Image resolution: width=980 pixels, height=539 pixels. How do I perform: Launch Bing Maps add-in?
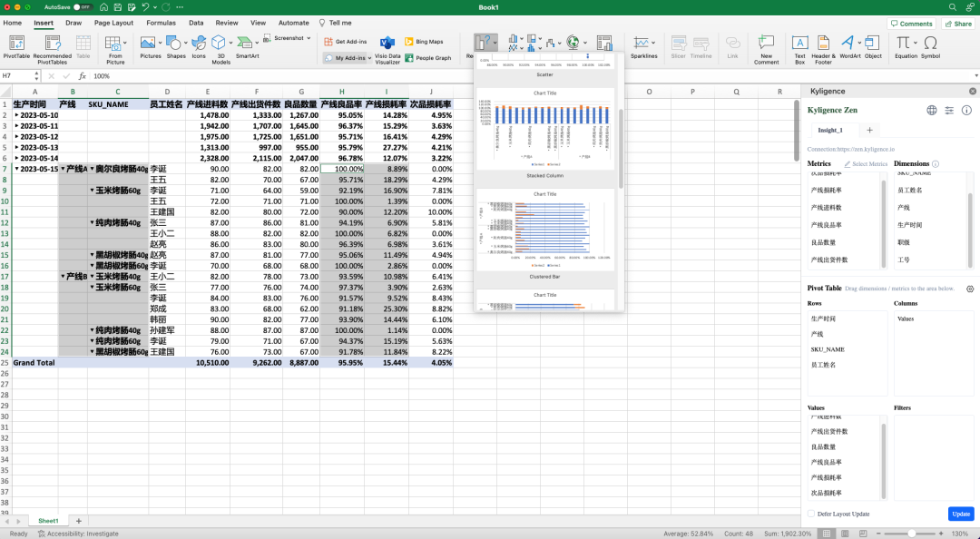424,41
